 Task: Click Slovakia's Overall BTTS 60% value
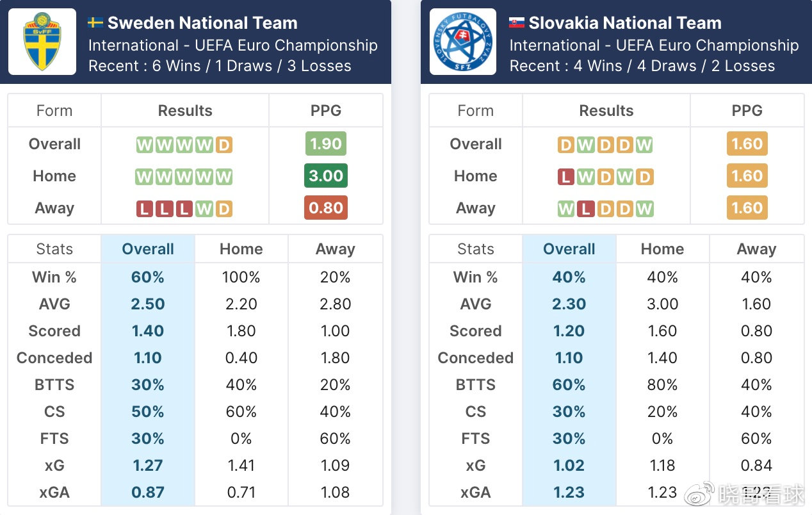(x=569, y=385)
